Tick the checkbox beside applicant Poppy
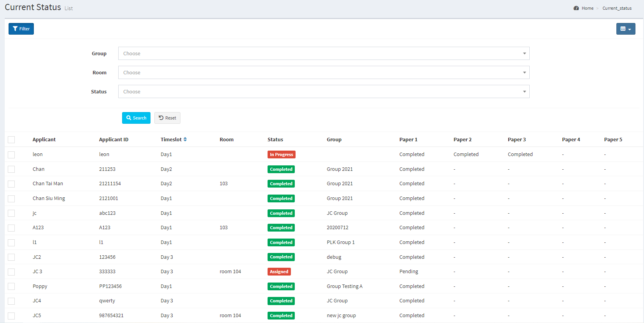This screenshot has height=323, width=644. pyautogui.click(x=11, y=286)
